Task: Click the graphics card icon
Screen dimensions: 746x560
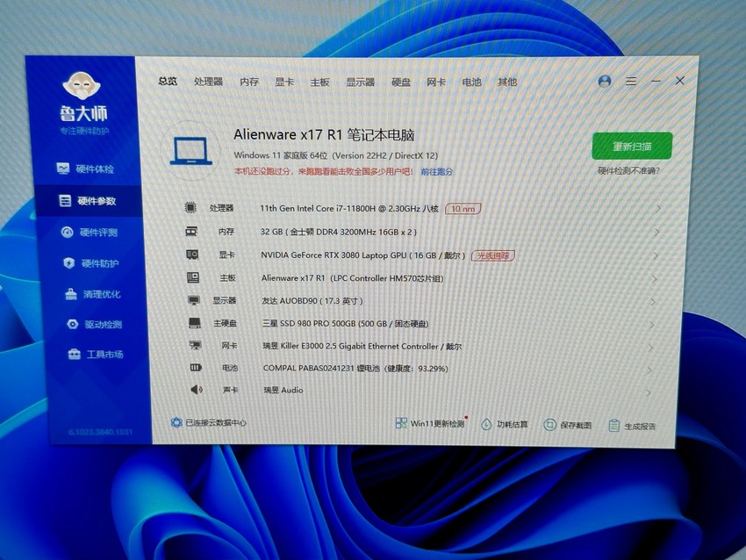Action: 192,255
